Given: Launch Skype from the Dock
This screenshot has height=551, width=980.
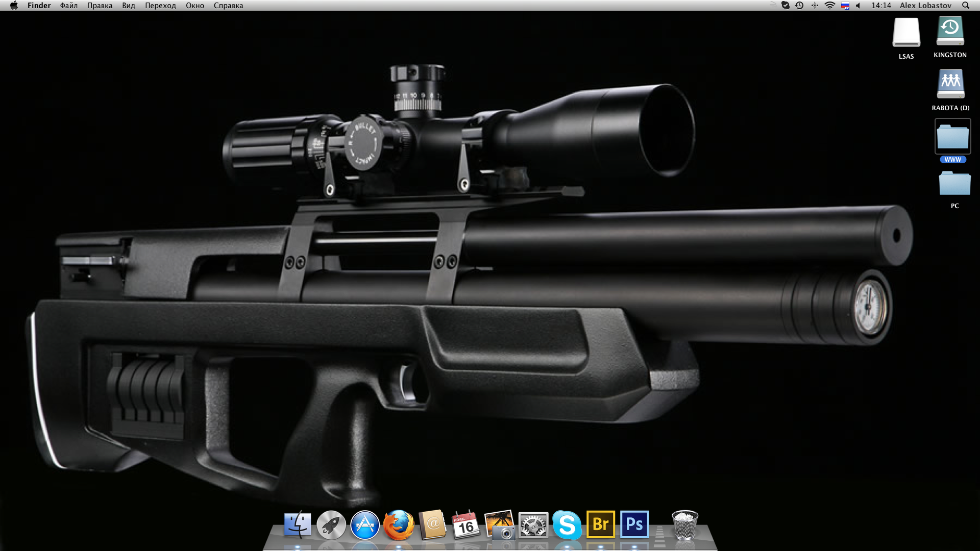Looking at the screenshot, I should point(567,525).
